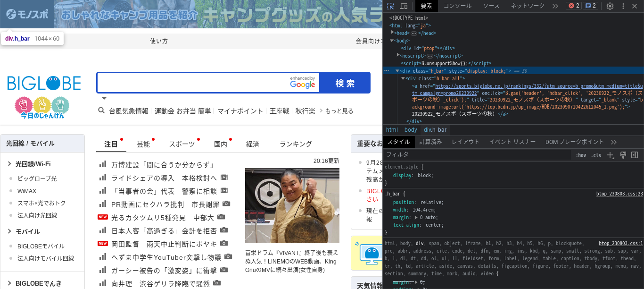Screen dimensions: 644x289
Task: Click the search magnifying glass icon
Action: (x=101, y=110)
